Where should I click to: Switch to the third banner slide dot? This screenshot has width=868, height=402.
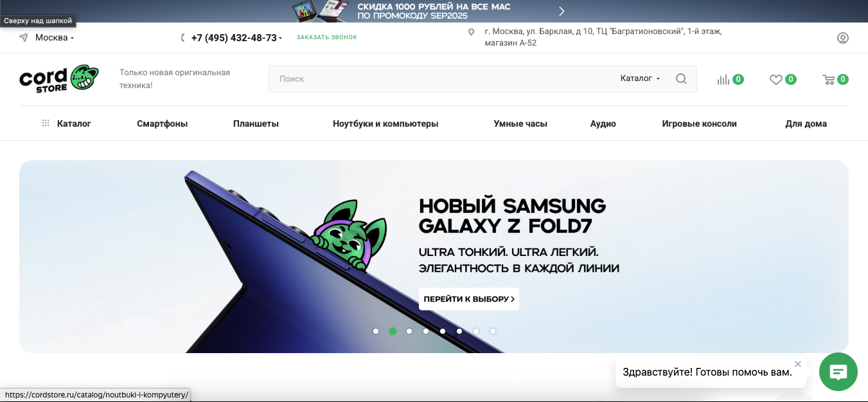409,331
